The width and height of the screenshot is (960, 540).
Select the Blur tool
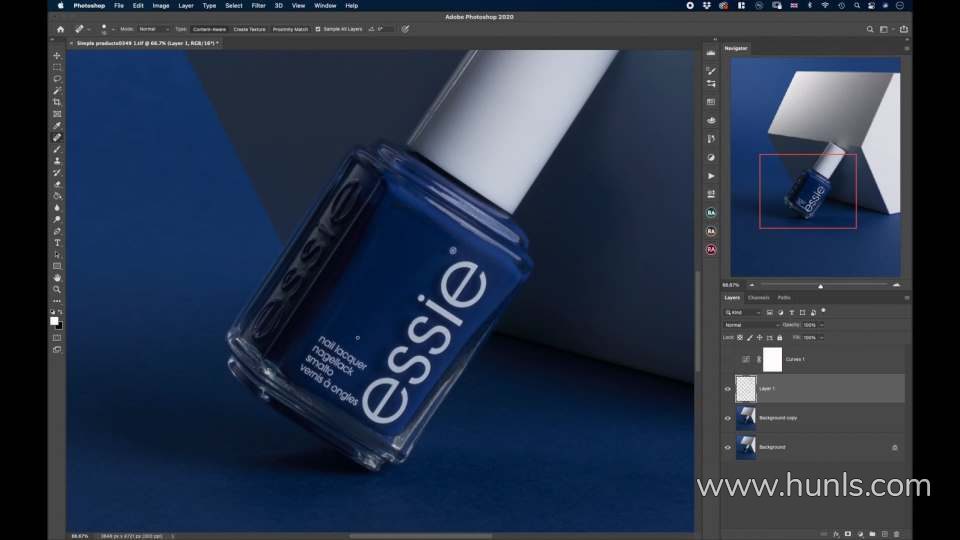point(57,208)
